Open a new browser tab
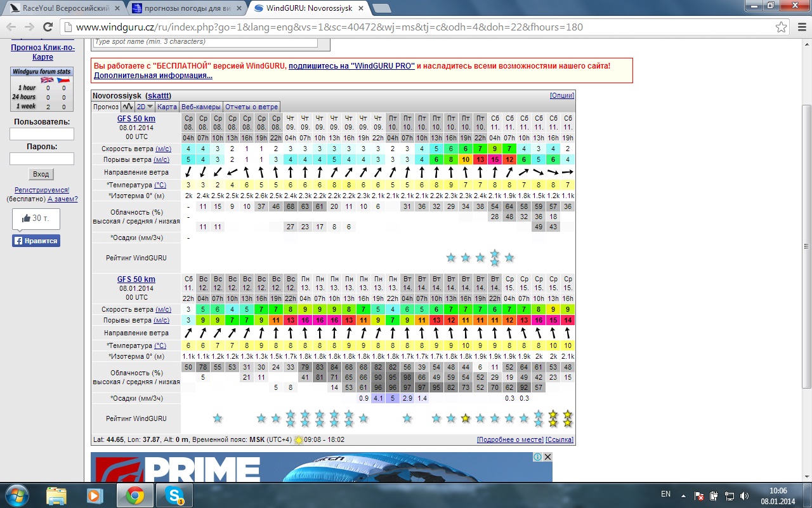The height and width of the screenshot is (508, 812). (x=381, y=9)
